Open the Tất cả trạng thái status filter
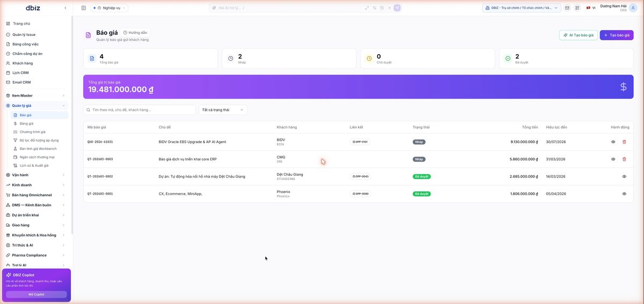644x304 pixels. pyautogui.click(x=223, y=110)
